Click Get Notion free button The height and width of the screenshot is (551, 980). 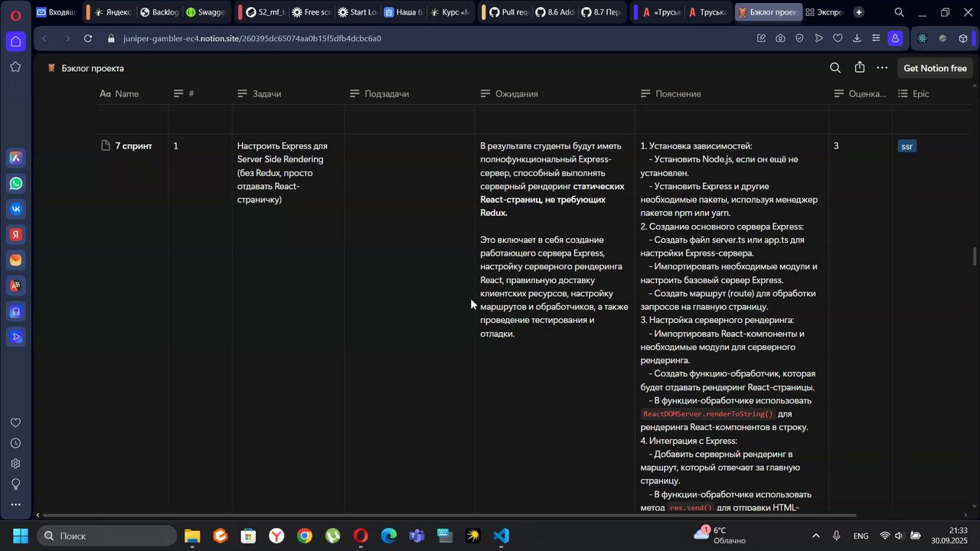[x=935, y=68]
